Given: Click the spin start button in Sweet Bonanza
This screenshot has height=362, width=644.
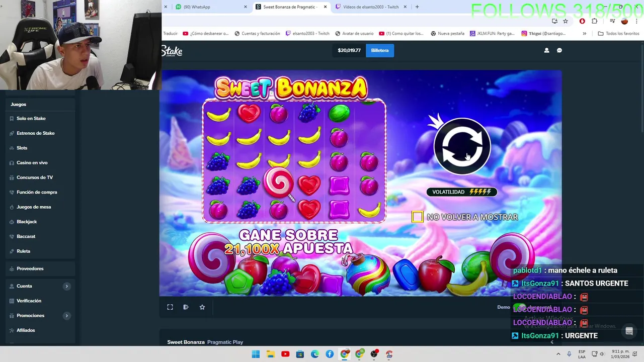Looking at the screenshot, I should [x=462, y=146].
